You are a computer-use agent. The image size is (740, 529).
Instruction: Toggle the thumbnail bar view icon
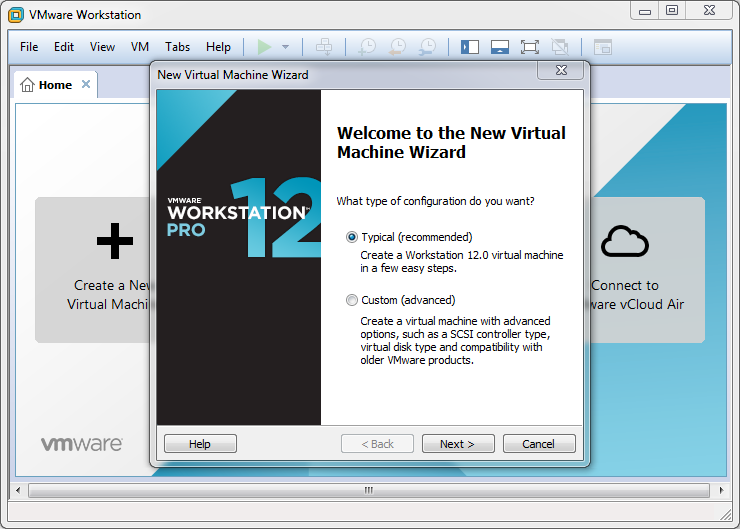point(500,47)
